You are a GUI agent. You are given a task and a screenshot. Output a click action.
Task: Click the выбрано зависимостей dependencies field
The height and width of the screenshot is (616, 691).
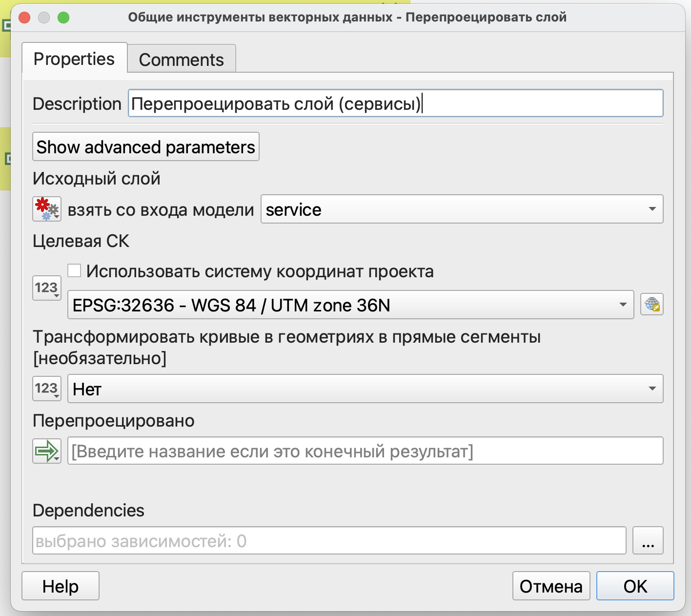[329, 540]
